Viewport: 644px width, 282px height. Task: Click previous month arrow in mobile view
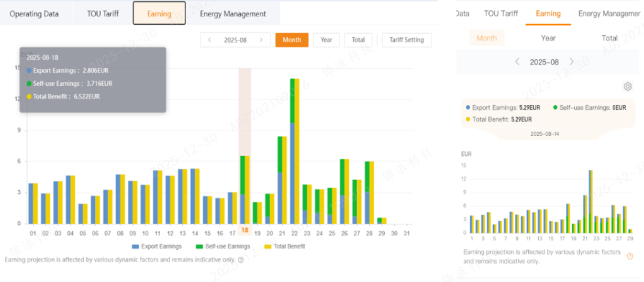click(517, 62)
